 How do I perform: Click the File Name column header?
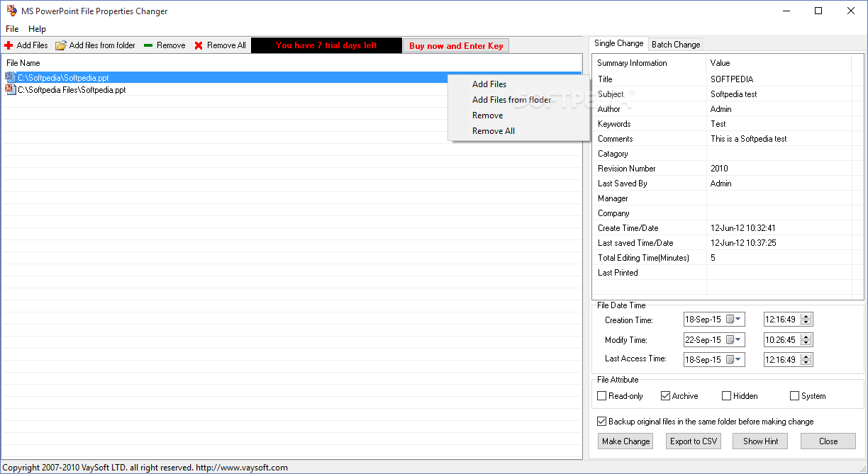click(x=291, y=63)
